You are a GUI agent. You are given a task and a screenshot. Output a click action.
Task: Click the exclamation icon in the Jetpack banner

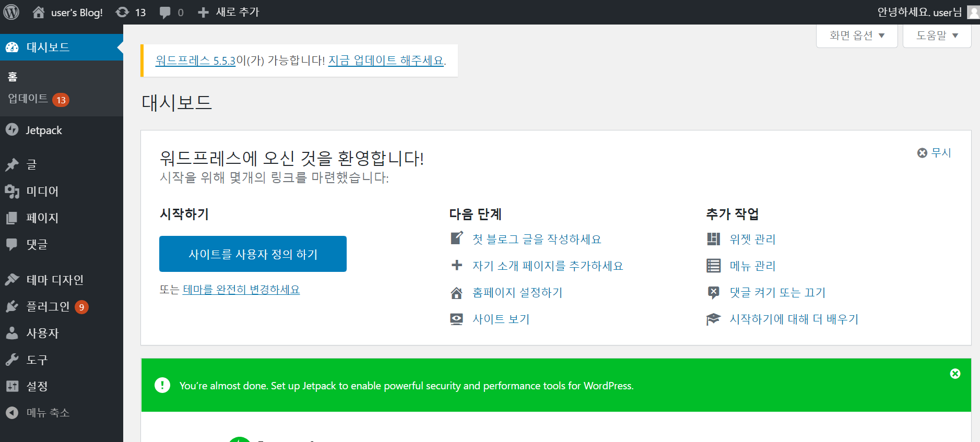point(162,385)
